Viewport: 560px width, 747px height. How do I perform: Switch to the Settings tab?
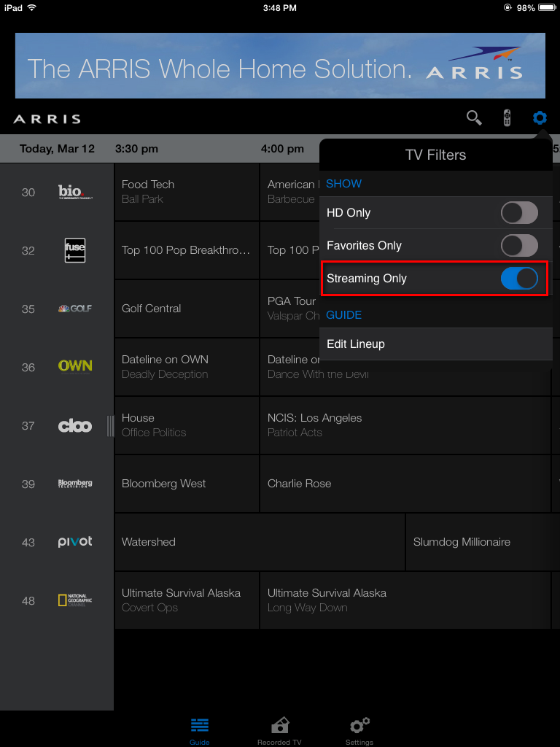tap(359, 731)
